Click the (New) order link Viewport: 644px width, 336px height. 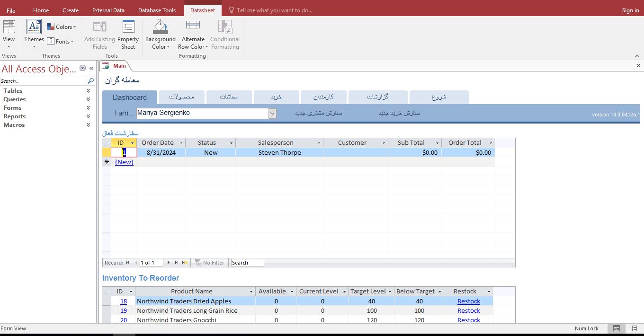(124, 162)
